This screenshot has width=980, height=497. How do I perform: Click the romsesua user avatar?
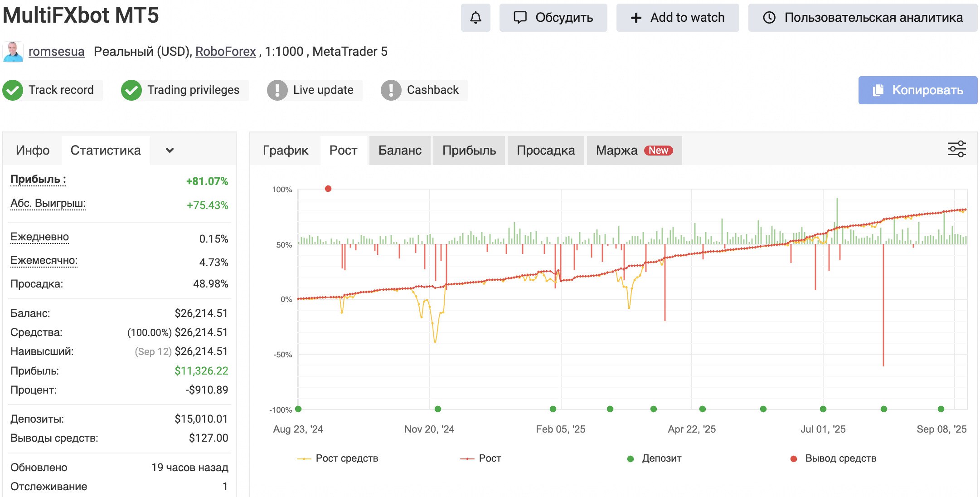tap(13, 52)
